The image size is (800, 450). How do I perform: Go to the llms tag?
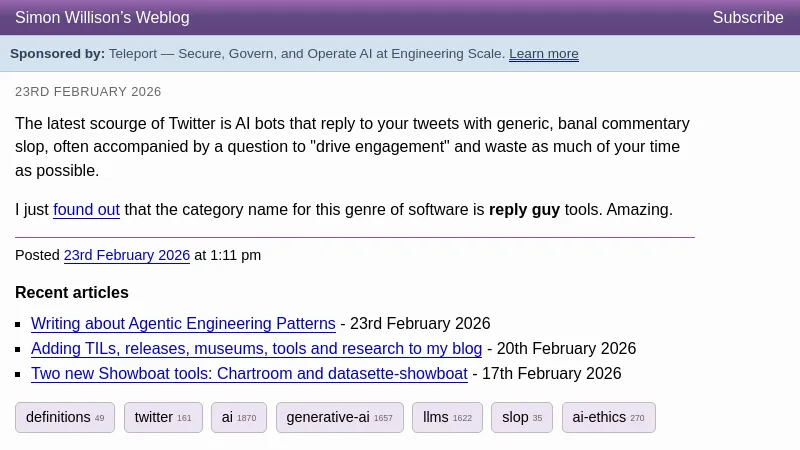(447, 418)
